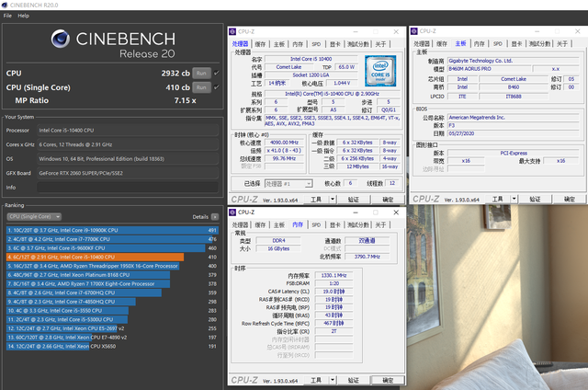Click the Intel Core i5 badge image
The width and height of the screenshot is (588, 390).
point(380,71)
